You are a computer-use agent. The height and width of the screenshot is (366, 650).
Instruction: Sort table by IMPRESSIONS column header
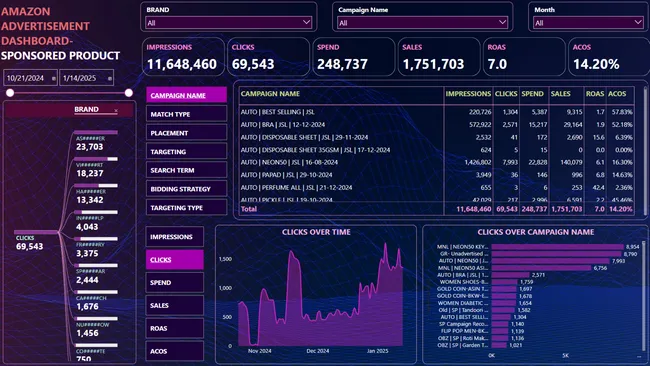tap(468, 94)
